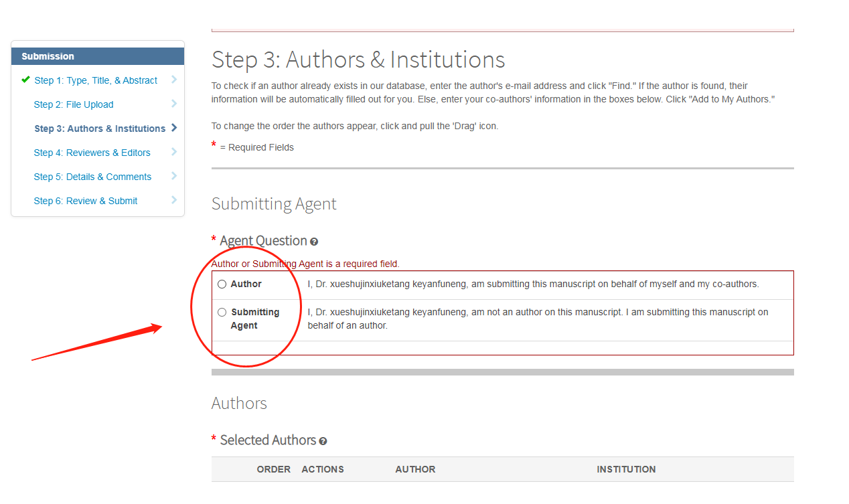849x504 pixels.
Task: Click the chevron beside Step 6
Action: 174,200
